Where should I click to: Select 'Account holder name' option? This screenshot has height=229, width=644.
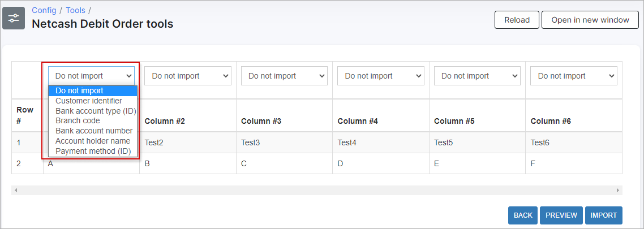pos(93,141)
